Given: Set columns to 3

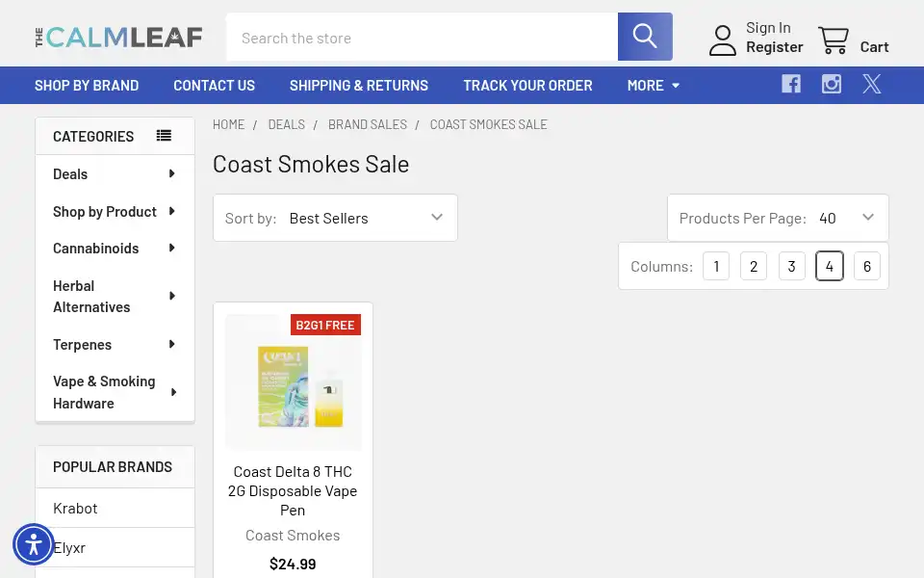Looking at the screenshot, I should click(x=791, y=266).
